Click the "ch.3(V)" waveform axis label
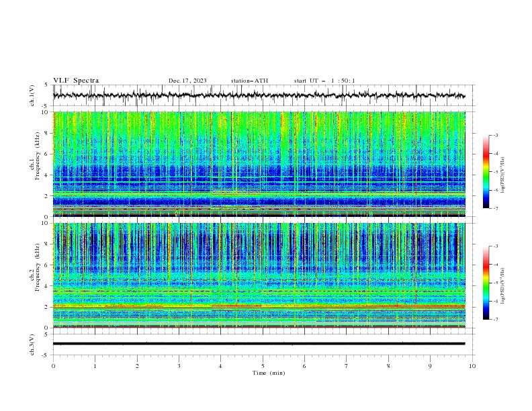The image size is (532, 411). [x=32, y=345]
